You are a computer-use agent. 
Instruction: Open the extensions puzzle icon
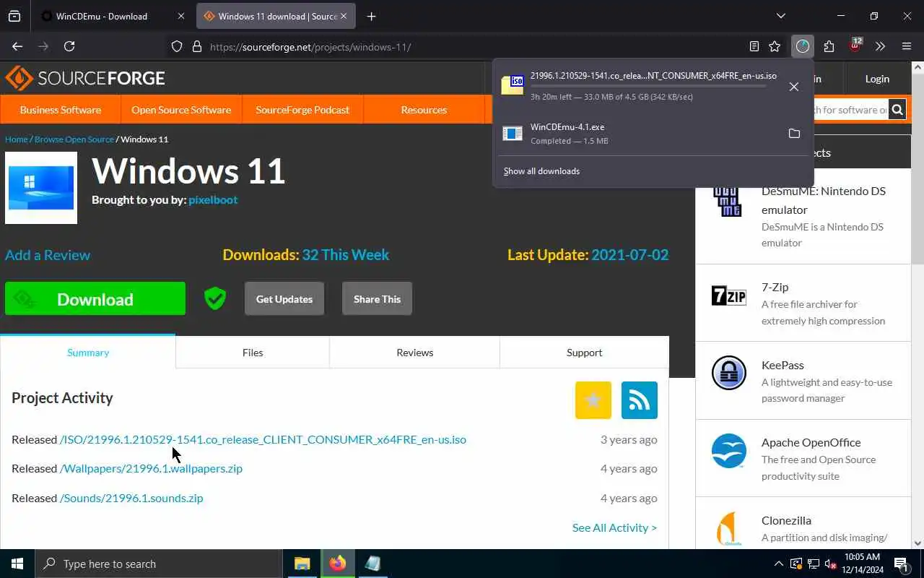coord(829,46)
